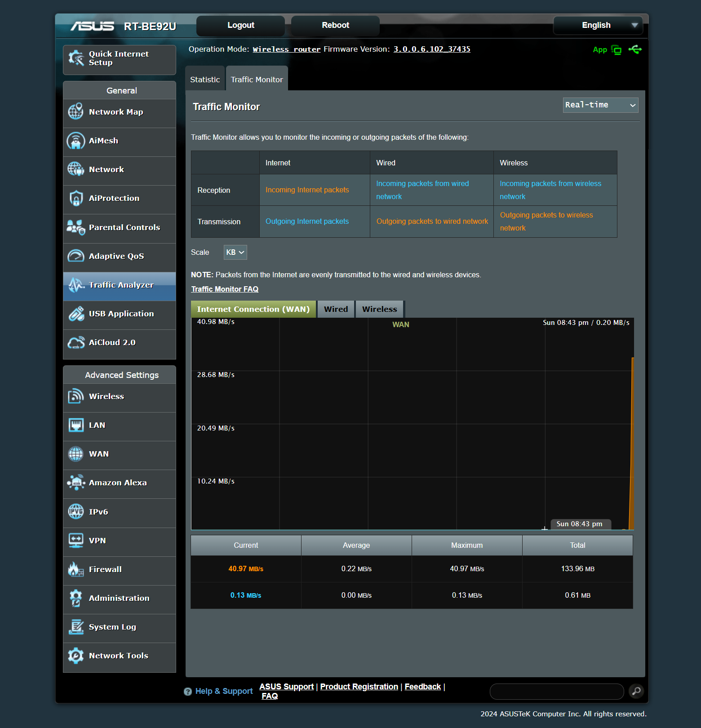Click the Traffic Analyzer pulse icon

pos(76,285)
